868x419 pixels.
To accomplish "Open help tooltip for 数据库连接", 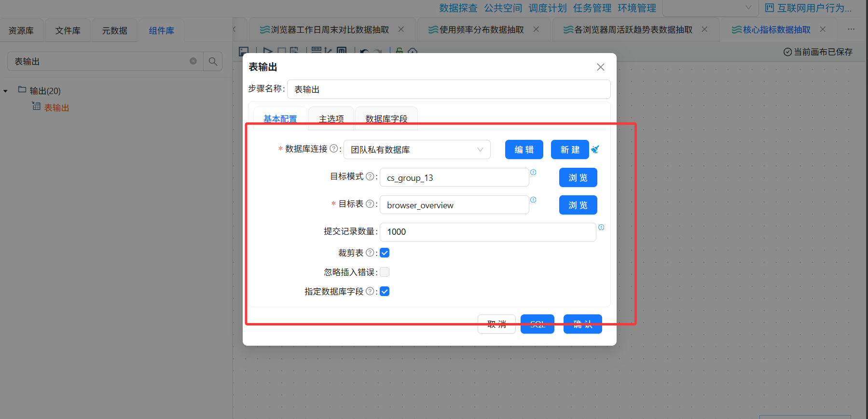I will tap(333, 149).
